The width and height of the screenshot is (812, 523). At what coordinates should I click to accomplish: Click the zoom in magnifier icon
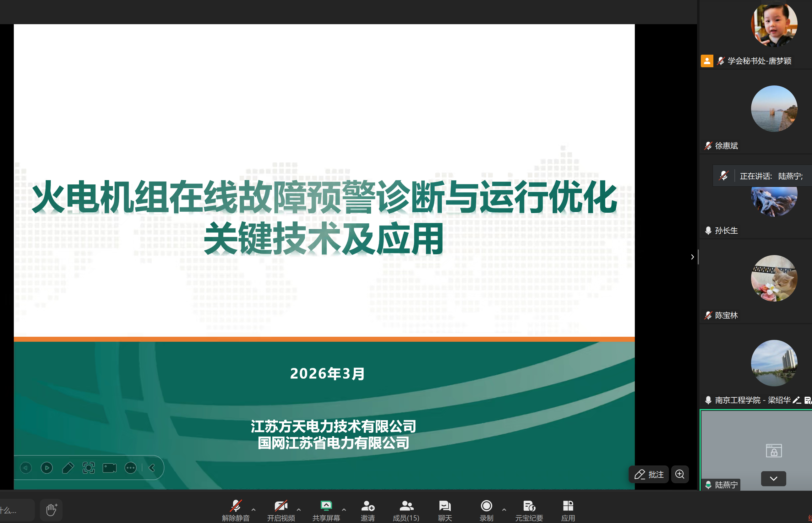click(x=679, y=474)
